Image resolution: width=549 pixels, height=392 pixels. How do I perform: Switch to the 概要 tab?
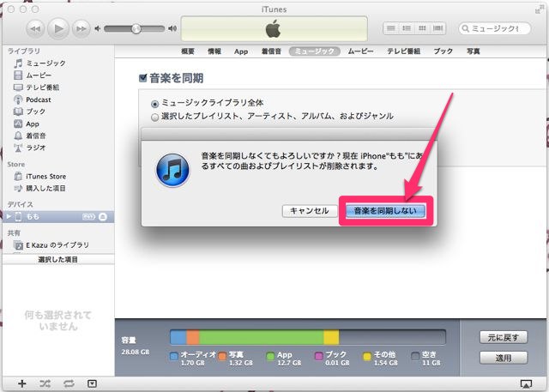(188, 51)
